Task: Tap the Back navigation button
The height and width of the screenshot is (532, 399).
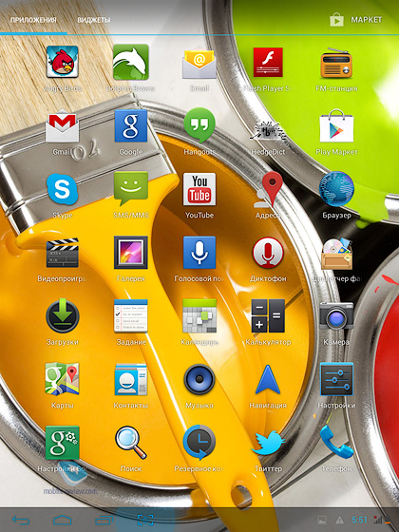Action: pos(21,520)
